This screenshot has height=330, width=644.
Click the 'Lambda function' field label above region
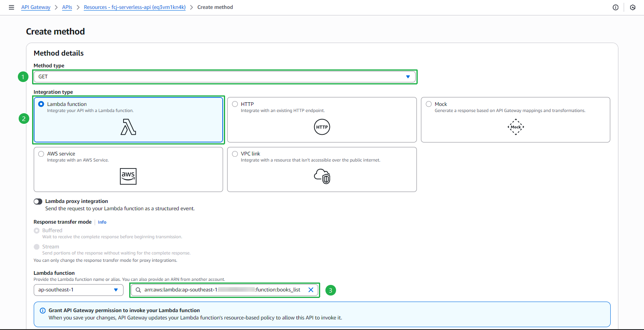pos(54,273)
